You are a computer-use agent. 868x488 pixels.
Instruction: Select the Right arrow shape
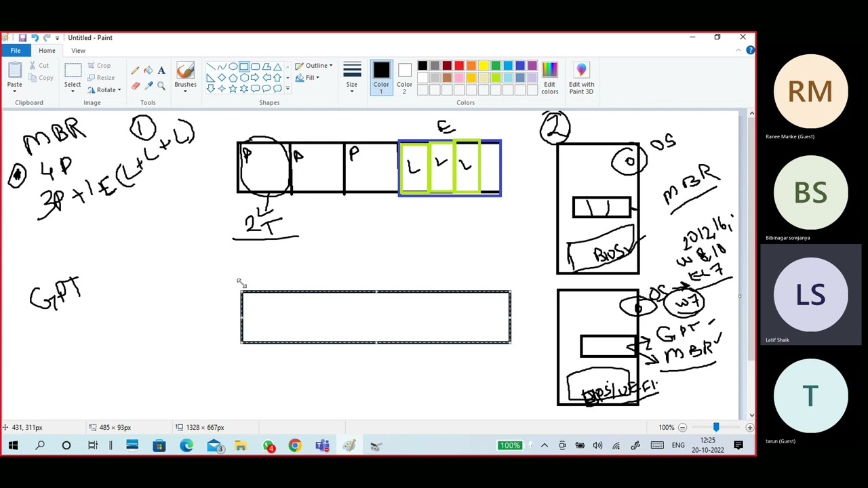(x=255, y=77)
